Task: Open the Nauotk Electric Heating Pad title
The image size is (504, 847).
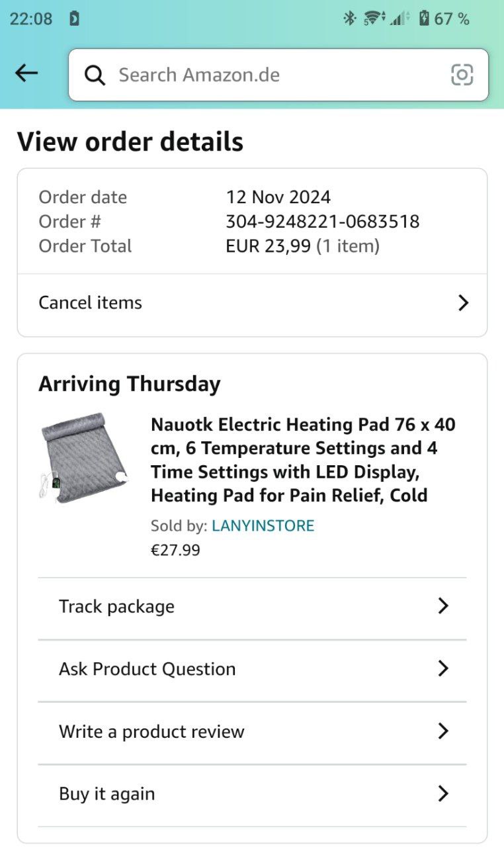Action: 303,459
